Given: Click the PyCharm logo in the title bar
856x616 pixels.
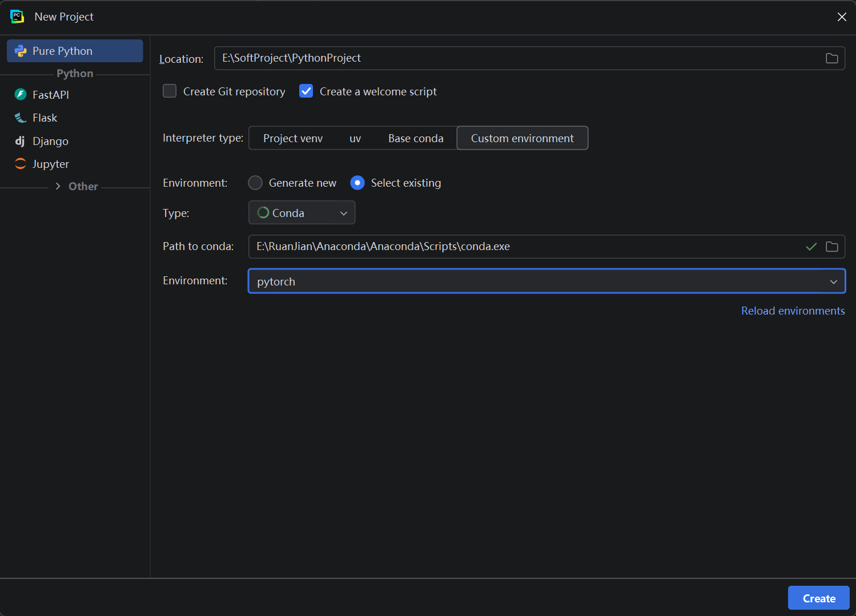Looking at the screenshot, I should pyautogui.click(x=17, y=17).
